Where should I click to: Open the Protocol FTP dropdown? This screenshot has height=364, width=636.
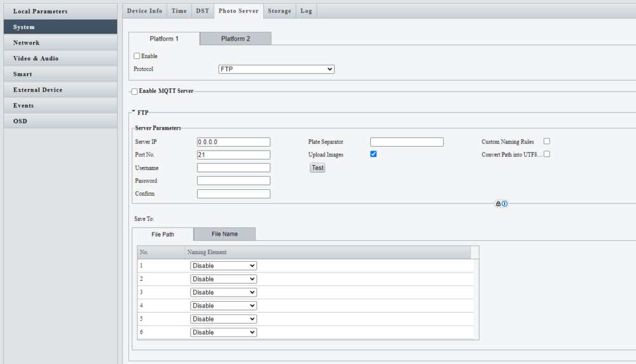tap(276, 69)
